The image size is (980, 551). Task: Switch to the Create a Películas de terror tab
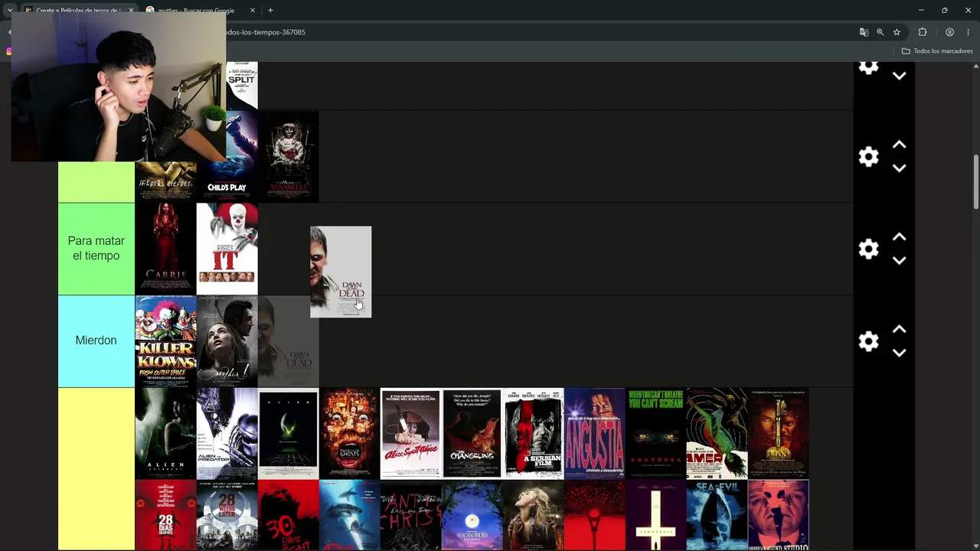(77, 10)
